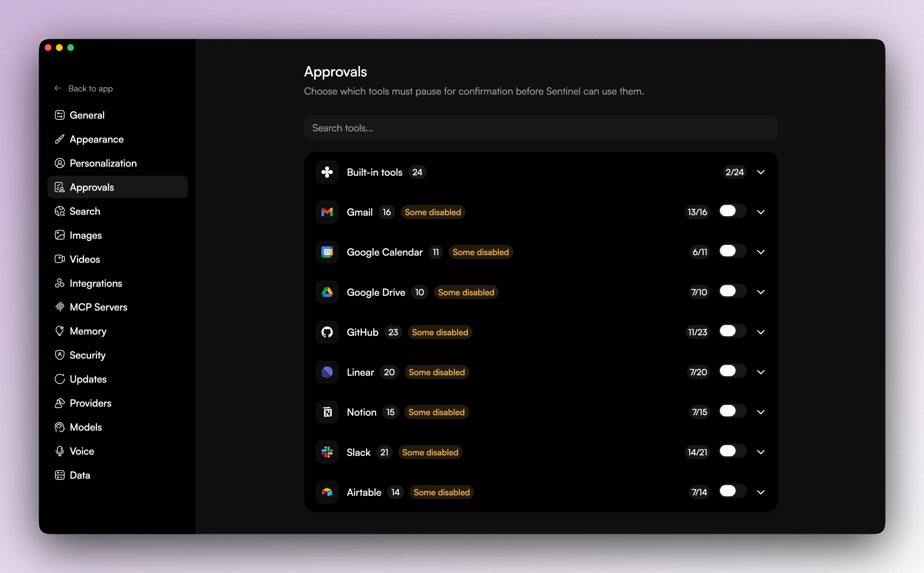
Task: Click the Google Calendar logo icon
Action: tap(327, 252)
